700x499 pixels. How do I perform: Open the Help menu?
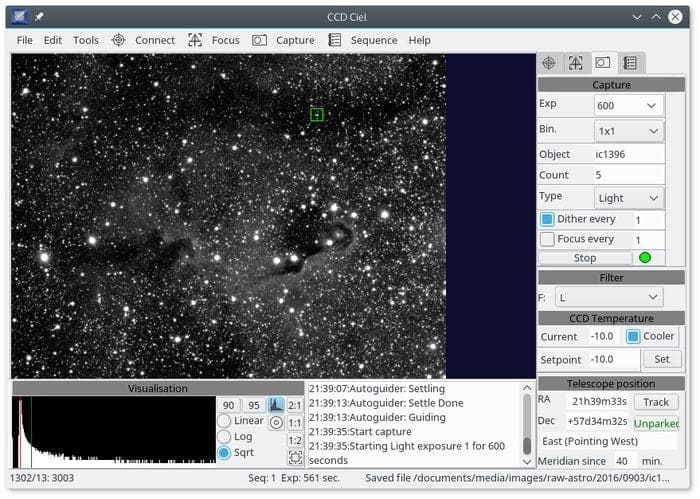(x=419, y=40)
